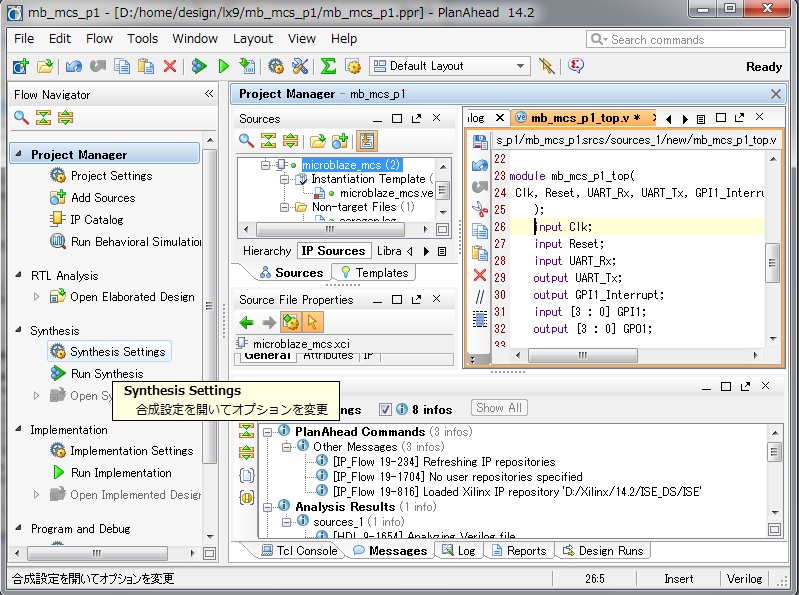799x595 pixels.
Task: Toggle the 8 infos checkbox in Messages
Action: (x=385, y=409)
